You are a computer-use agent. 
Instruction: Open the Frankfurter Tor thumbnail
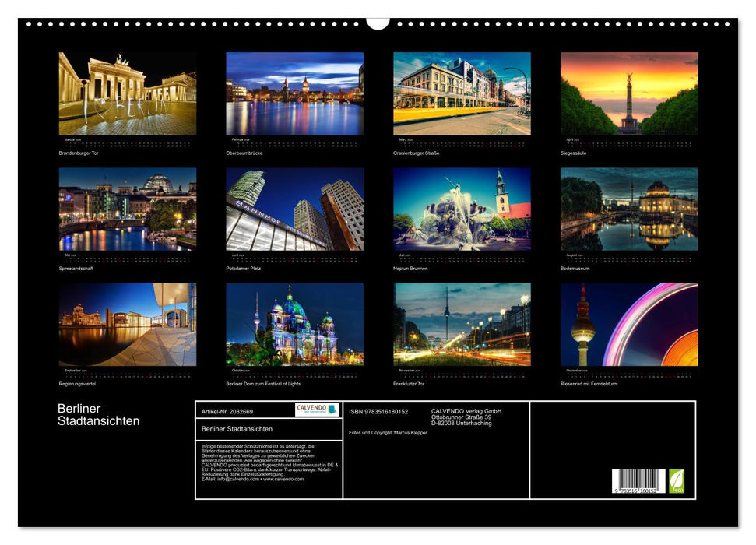(462, 324)
